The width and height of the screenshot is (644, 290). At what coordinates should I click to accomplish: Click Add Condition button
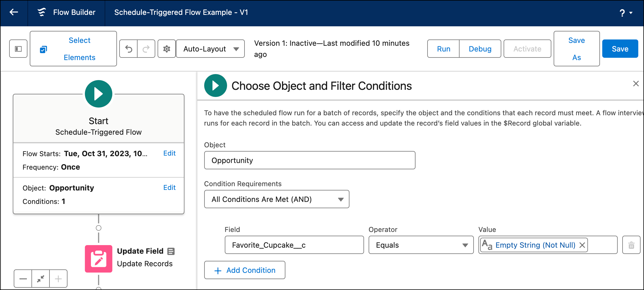point(245,270)
